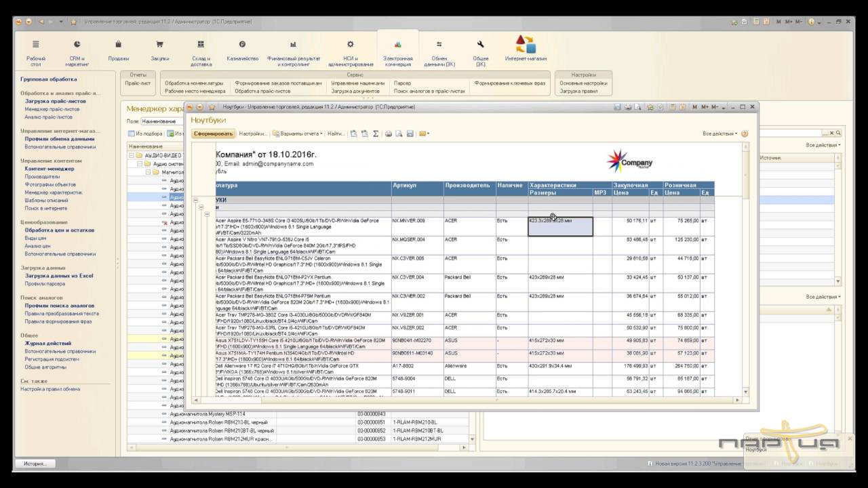The height and width of the screenshot is (488, 868).
Task: Click the sum (Σ) icon in report toolbar
Action: [x=376, y=134]
